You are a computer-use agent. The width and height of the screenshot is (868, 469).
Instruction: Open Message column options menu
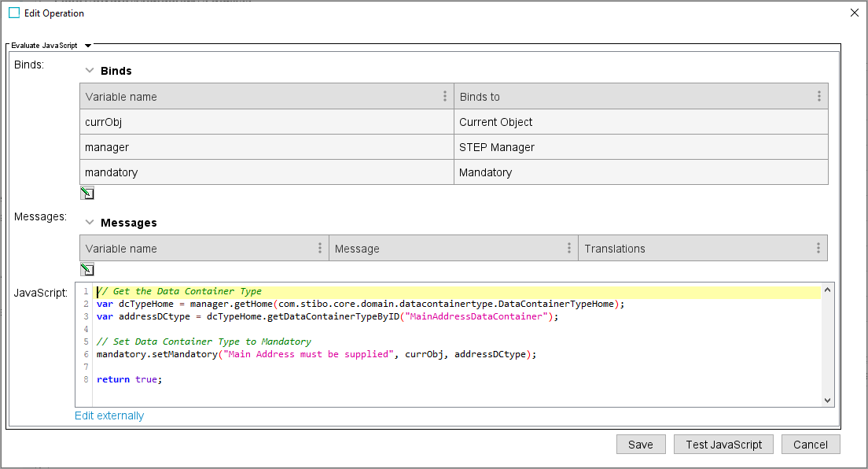[x=569, y=249]
